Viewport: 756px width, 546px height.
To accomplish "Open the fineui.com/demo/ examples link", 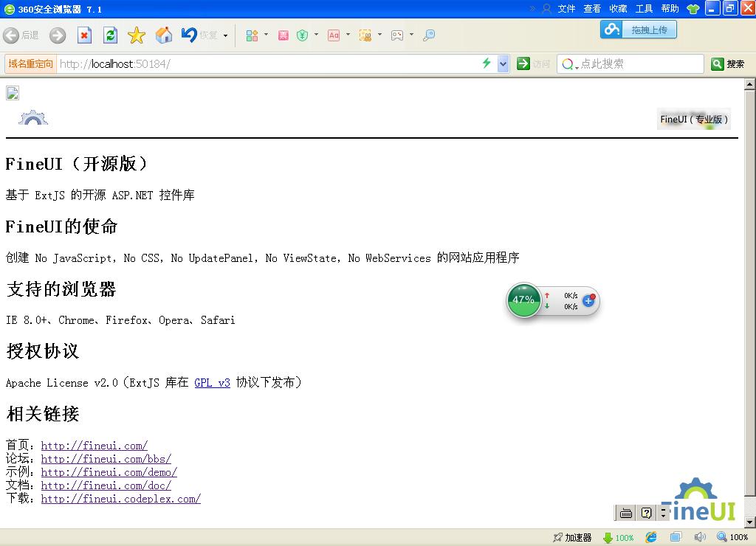I will (x=109, y=472).
